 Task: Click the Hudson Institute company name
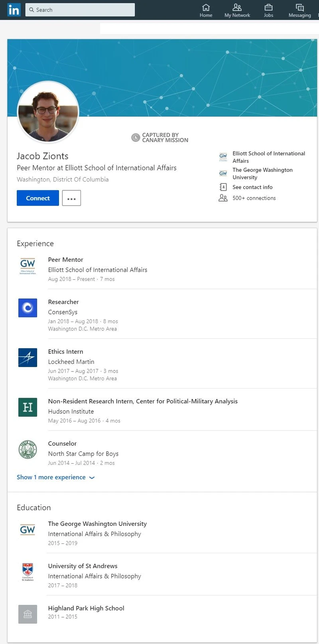pos(71,411)
